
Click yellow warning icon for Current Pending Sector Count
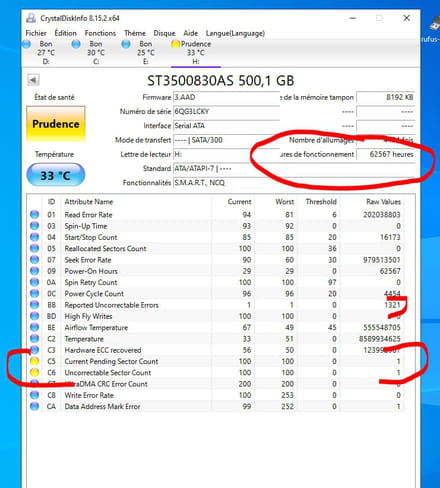pyautogui.click(x=34, y=361)
